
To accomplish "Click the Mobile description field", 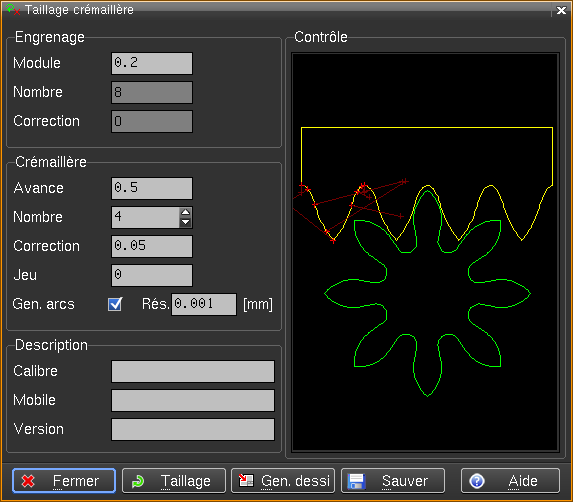I will click(x=193, y=400).
